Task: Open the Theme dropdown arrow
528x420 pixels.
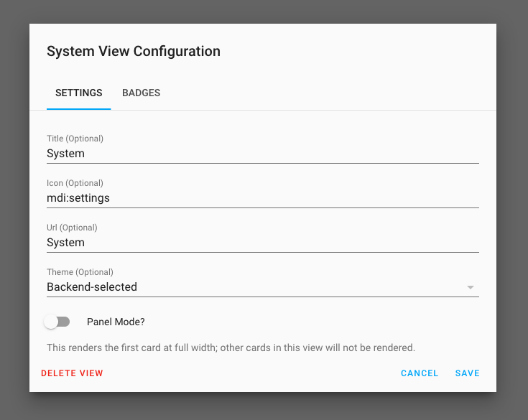Action: [471, 287]
